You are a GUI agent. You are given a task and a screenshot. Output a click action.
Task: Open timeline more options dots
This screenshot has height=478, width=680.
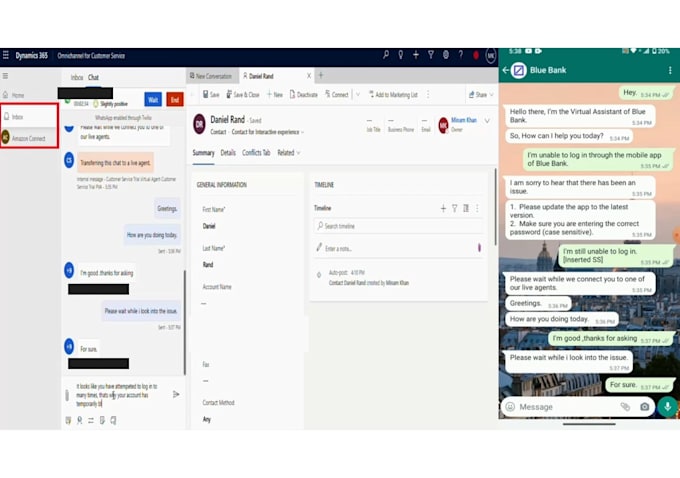coord(477,209)
